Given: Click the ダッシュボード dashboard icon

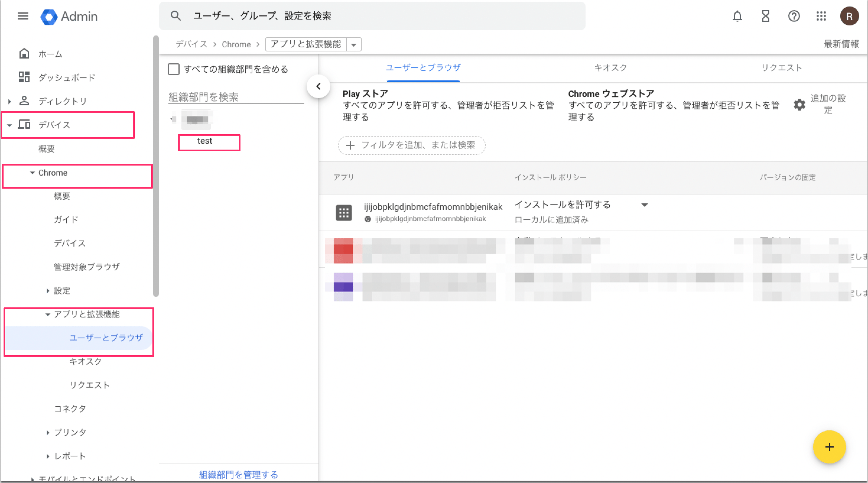Looking at the screenshot, I should 24,77.
